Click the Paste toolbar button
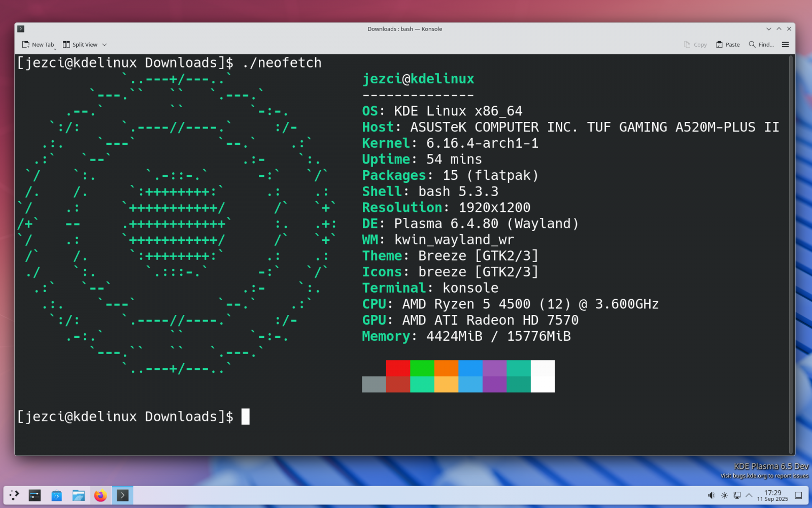Viewport: 812px width, 508px height. (728, 45)
